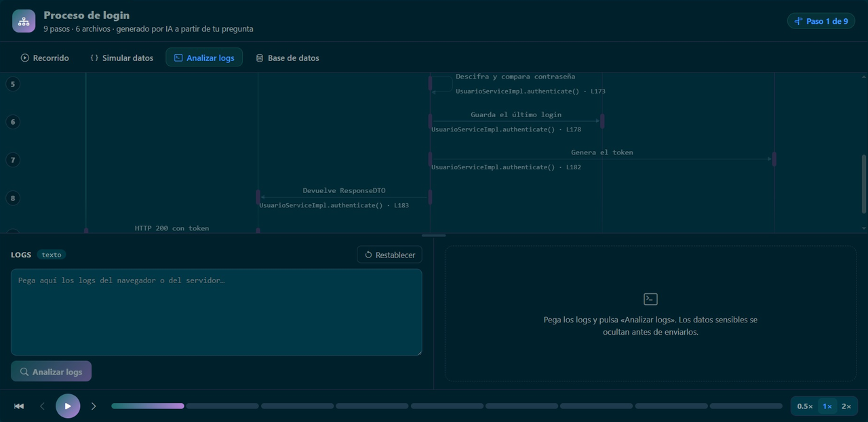Image resolution: width=868 pixels, height=422 pixels.
Task: Jump to the second progress segment
Action: (222, 406)
